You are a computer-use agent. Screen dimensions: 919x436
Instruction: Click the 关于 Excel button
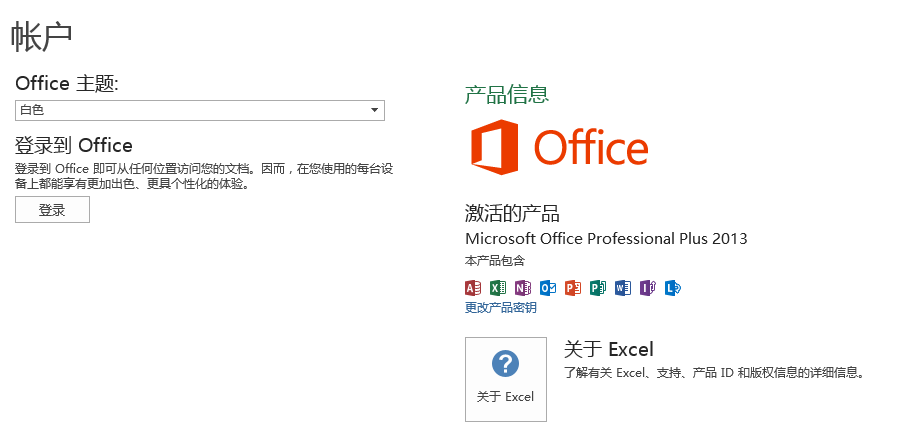[505, 378]
